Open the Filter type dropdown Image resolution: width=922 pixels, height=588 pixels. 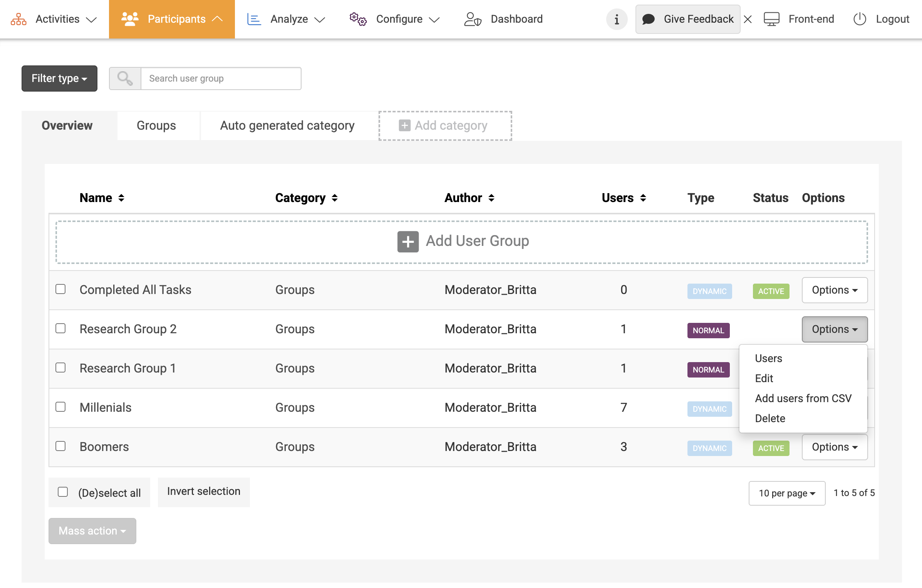pyautogui.click(x=59, y=79)
